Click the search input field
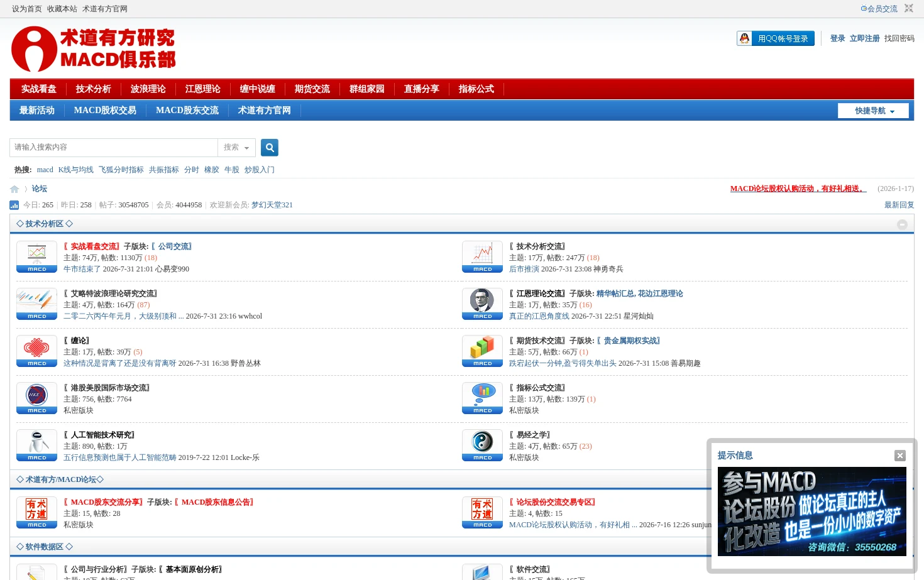Viewport: 924px width, 580px height. tap(114, 148)
